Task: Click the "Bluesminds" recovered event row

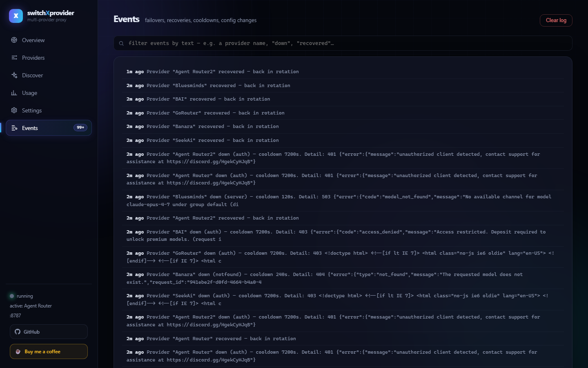Action: (343, 85)
